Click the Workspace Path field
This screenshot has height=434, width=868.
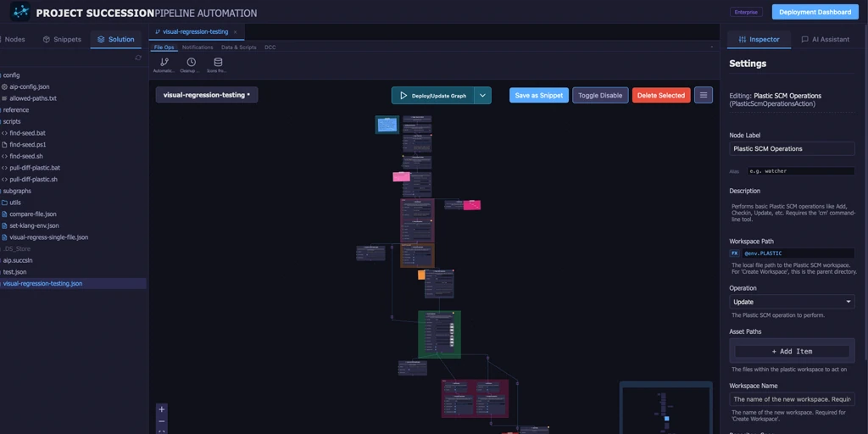pyautogui.click(x=798, y=253)
